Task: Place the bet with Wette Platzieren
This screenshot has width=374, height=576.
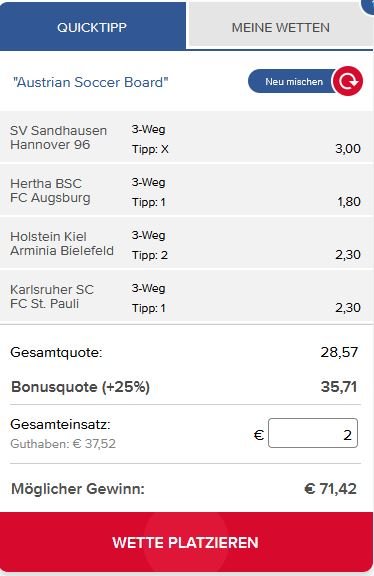Action: click(186, 542)
